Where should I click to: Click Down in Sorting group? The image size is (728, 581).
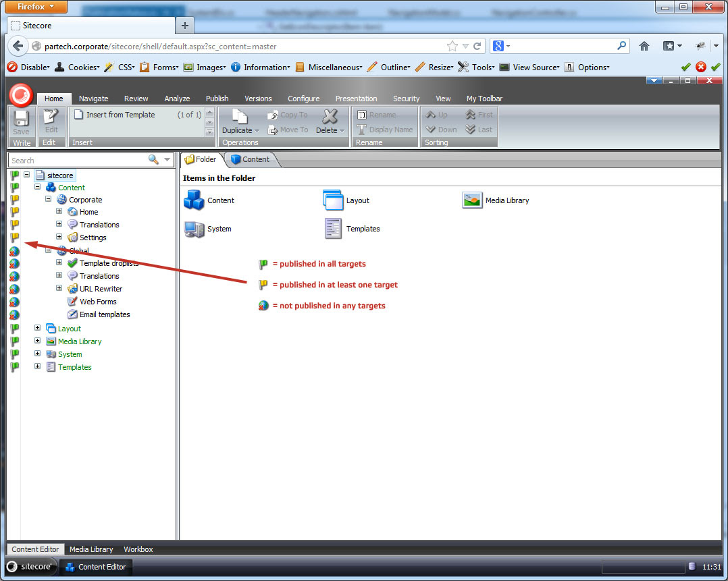coord(441,130)
